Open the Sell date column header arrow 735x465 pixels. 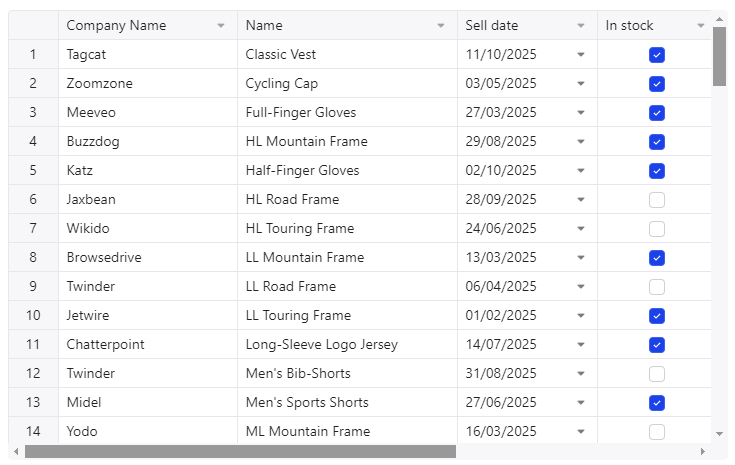[581, 26]
